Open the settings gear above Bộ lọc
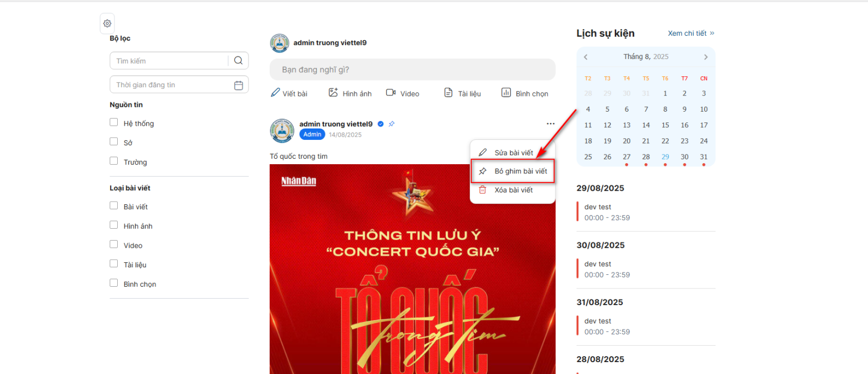 click(x=107, y=23)
